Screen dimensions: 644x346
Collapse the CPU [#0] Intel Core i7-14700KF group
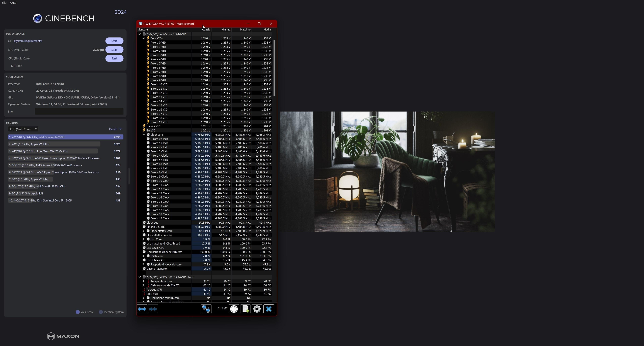coord(140,34)
